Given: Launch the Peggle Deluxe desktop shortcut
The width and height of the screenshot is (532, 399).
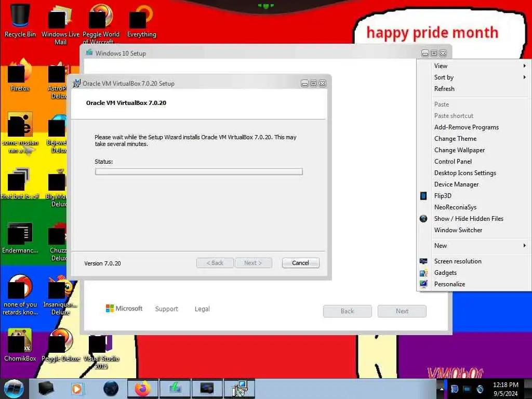Looking at the screenshot, I should tap(60, 345).
